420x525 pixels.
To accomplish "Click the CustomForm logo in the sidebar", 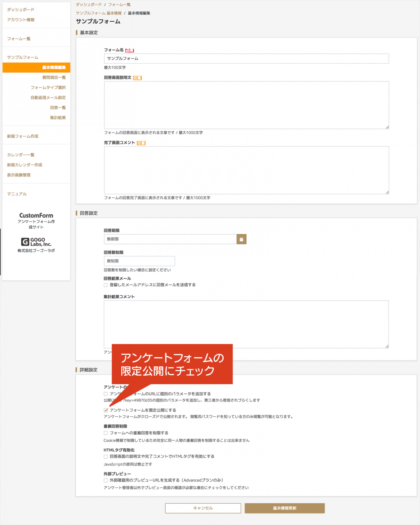I will pyautogui.click(x=36, y=215).
